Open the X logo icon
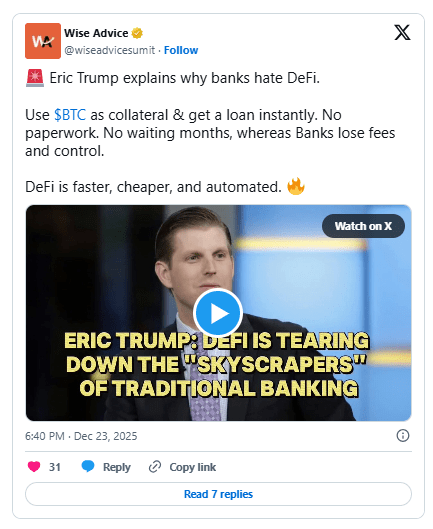The width and height of the screenshot is (433, 529). point(402,32)
